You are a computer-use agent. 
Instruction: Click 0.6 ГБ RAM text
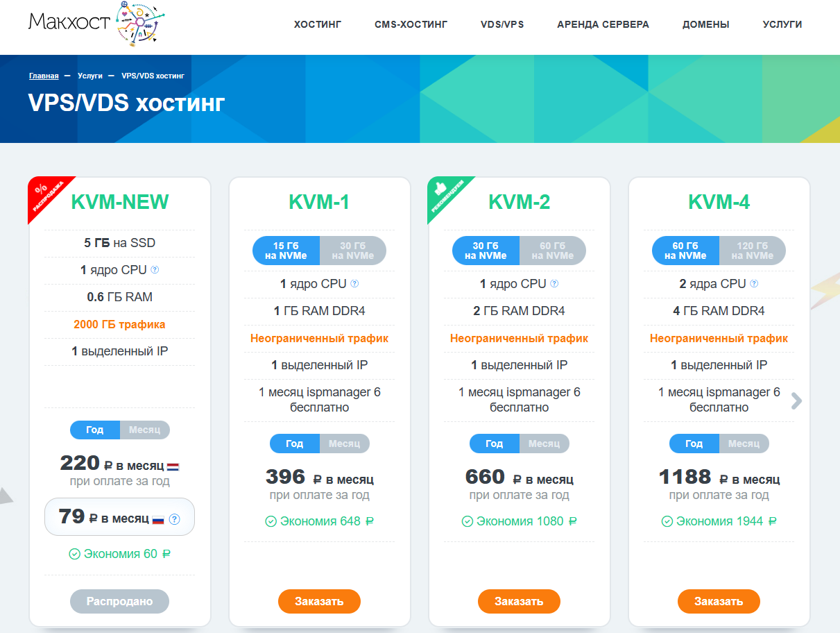[x=119, y=297]
